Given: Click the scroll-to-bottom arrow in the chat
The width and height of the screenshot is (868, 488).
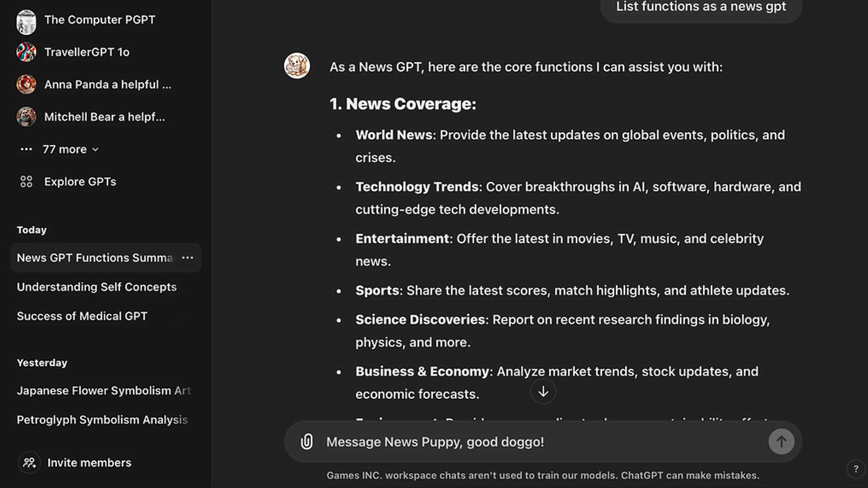Looking at the screenshot, I should 543,392.
